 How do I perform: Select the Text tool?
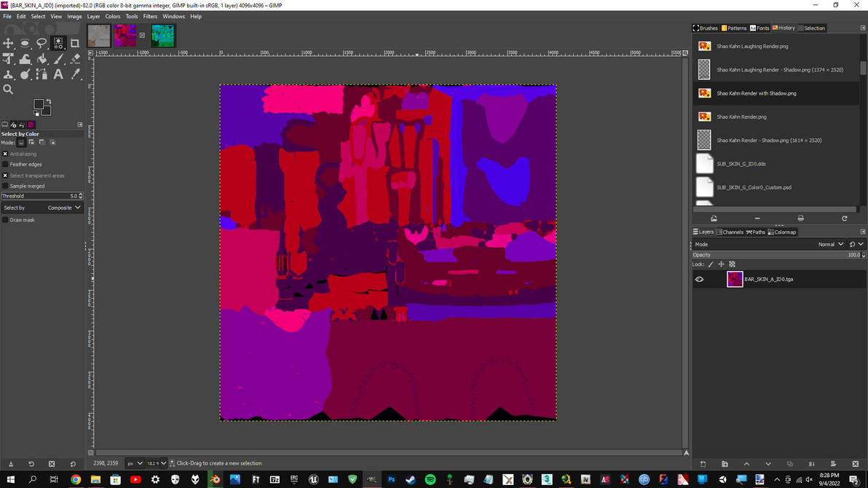click(x=58, y=74)
